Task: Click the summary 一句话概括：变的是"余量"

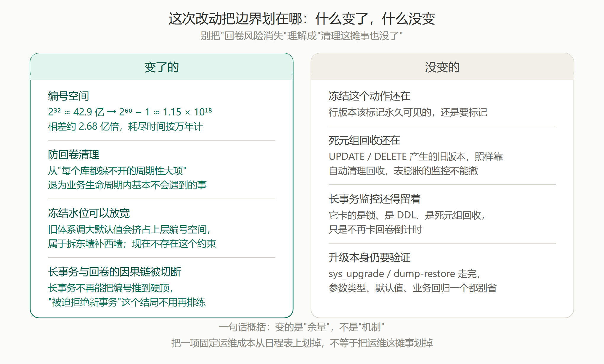Action: click(302, 327)
